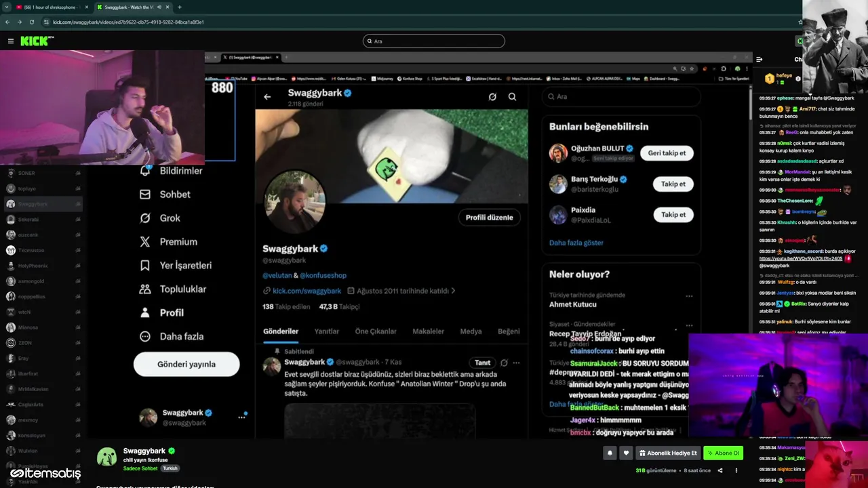This screenshot has height=488, width=868.
Task: Click the share icon under video
Action: (x=720, y=470)
